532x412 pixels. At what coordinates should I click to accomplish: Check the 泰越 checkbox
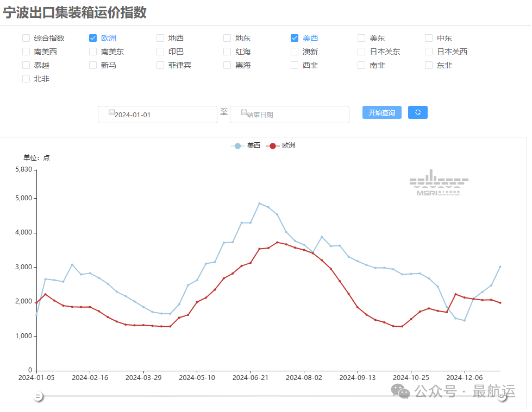[x=26, y=65]
